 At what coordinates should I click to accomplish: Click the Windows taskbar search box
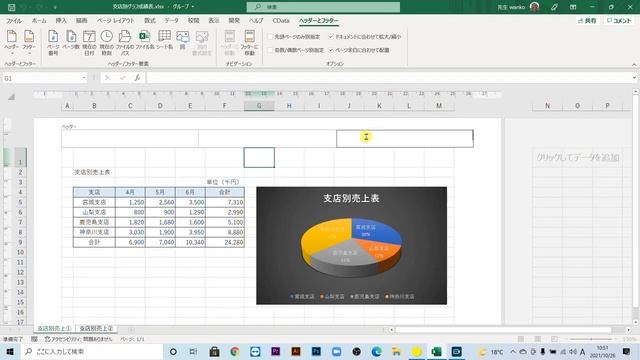coord(91,351)
